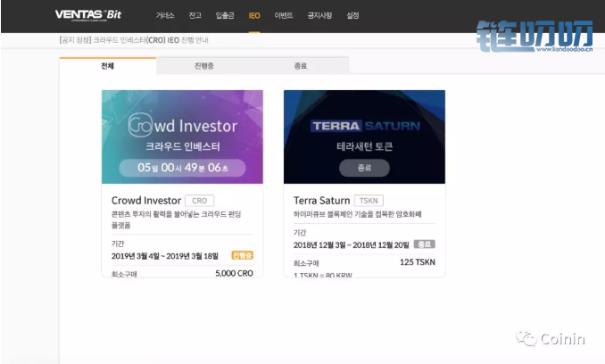Click the Crowd Investor logo icon
The image size is (605, 364).
[x=140, y=125]
